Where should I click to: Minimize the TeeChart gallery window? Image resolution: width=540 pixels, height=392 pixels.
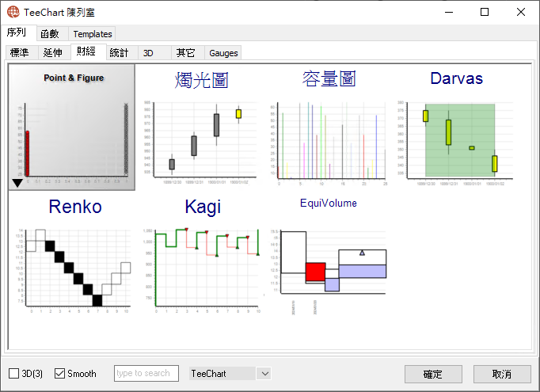tap(449, 12)
